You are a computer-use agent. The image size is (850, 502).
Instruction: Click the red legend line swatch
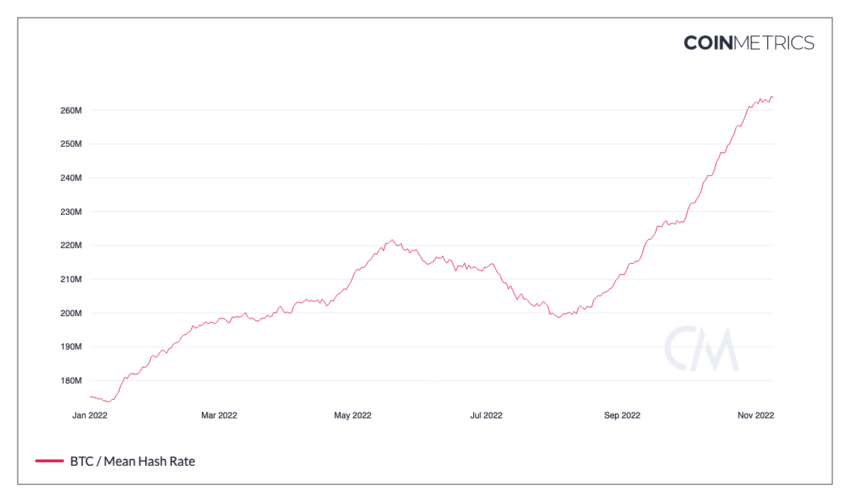tap(49, 460)
